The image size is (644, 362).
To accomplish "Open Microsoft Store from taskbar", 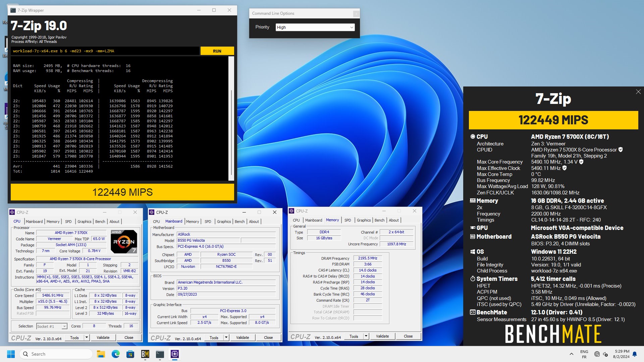I will coord(130,354).
